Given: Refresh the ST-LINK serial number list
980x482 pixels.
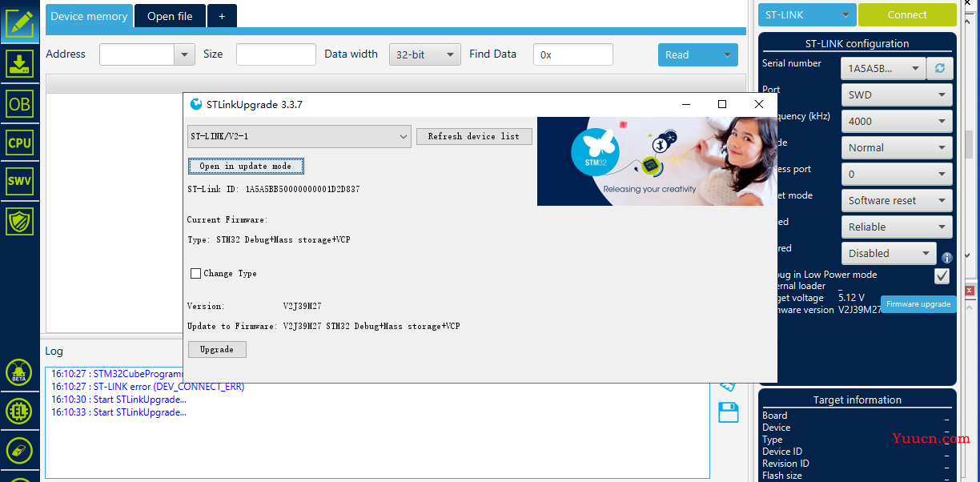Looking at the screenshot, I should pyautogui.click(x=940, y=68).
